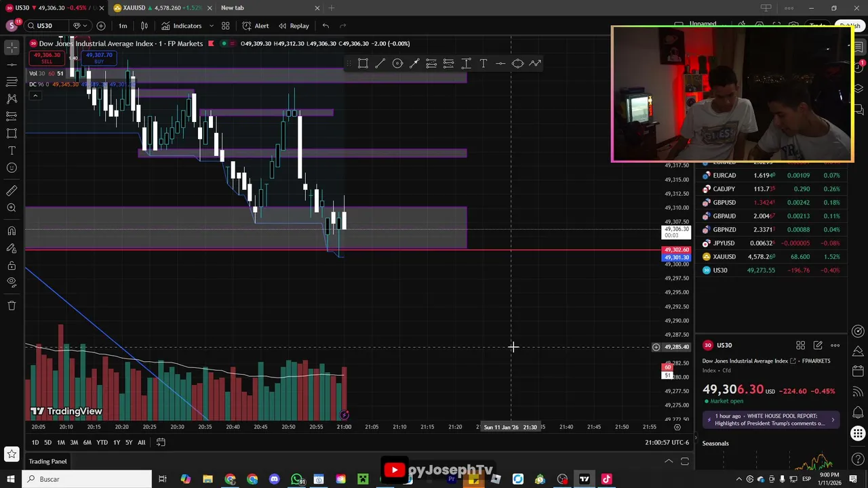The height and width of the screenshot is (488, 868).
Task: Toggle hide all drawings eye icon
Action: pos(12,283)
